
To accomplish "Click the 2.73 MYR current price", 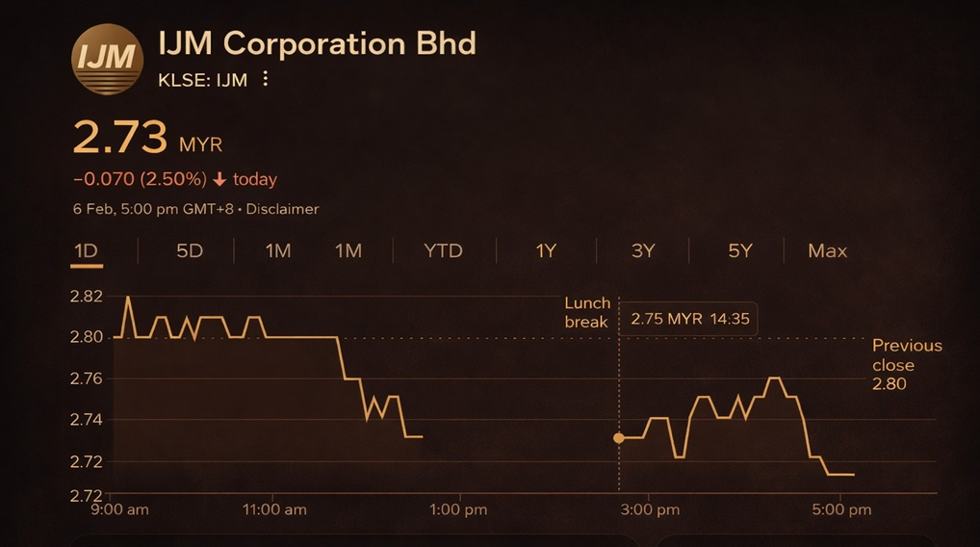I will coord(147,139).
